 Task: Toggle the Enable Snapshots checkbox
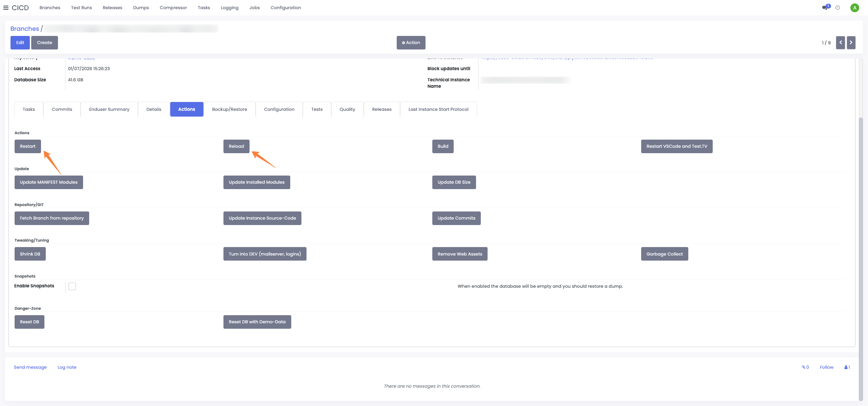pyautogui.click(x=72, y=286)
